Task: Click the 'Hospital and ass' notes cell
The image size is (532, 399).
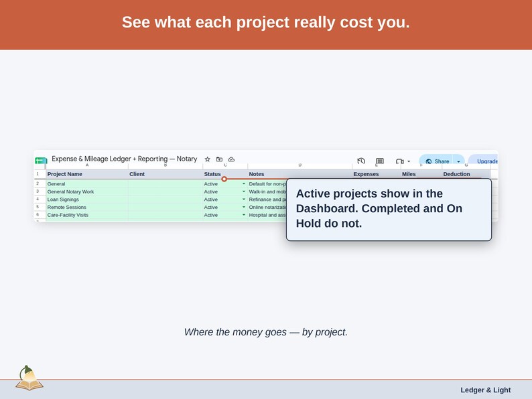Action: [x=267, y=215]
